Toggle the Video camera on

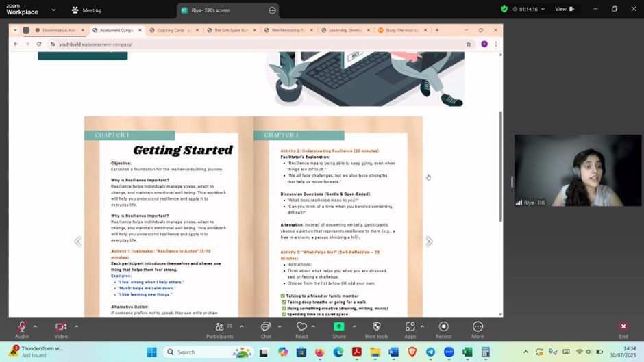pos(61,327)
